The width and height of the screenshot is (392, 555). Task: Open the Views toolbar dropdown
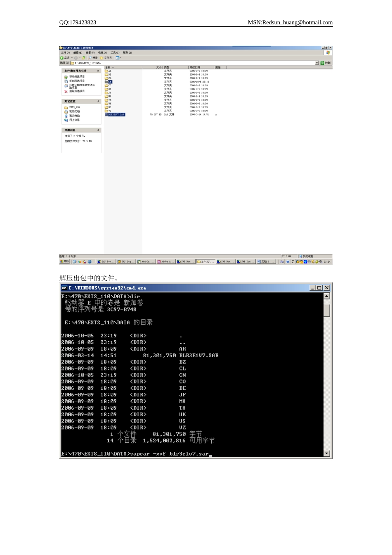coord(118,58)
